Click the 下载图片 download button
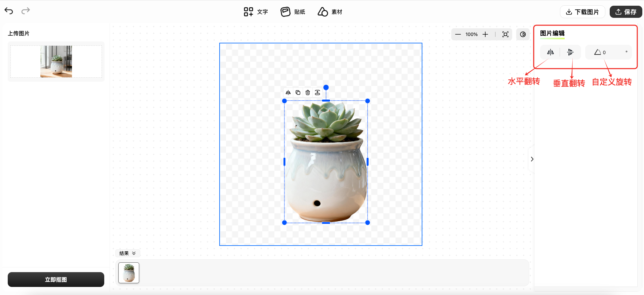 (x=582, y=12)
